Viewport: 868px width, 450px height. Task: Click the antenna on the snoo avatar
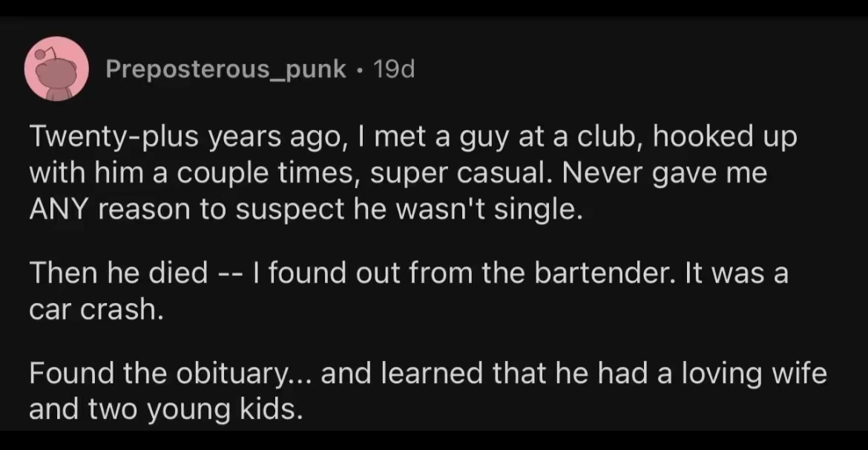click(x=45, y=53)
